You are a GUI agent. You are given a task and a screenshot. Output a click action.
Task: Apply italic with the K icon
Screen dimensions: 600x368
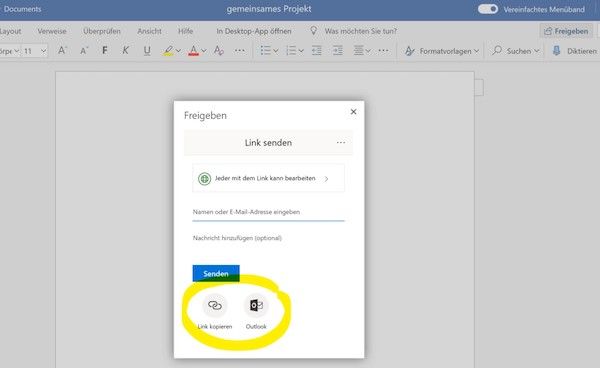(125, 50)
